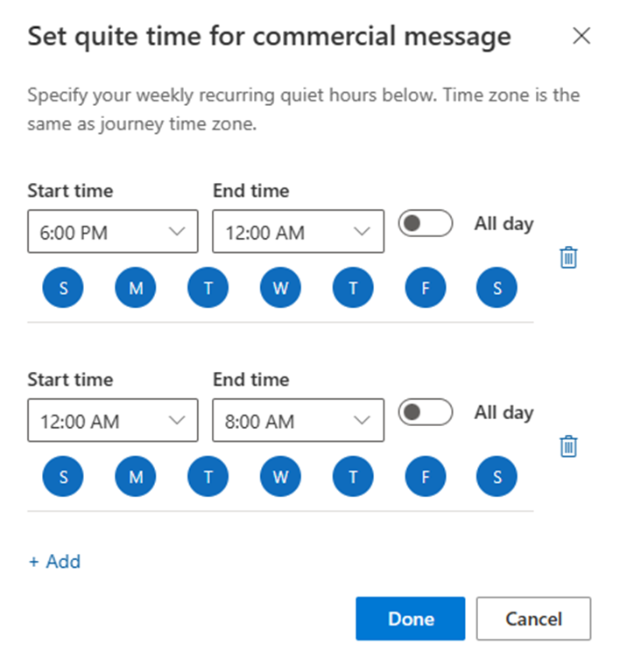
Task: Expand the 8:00 AM end time dropdown
Action: point(298,420)
